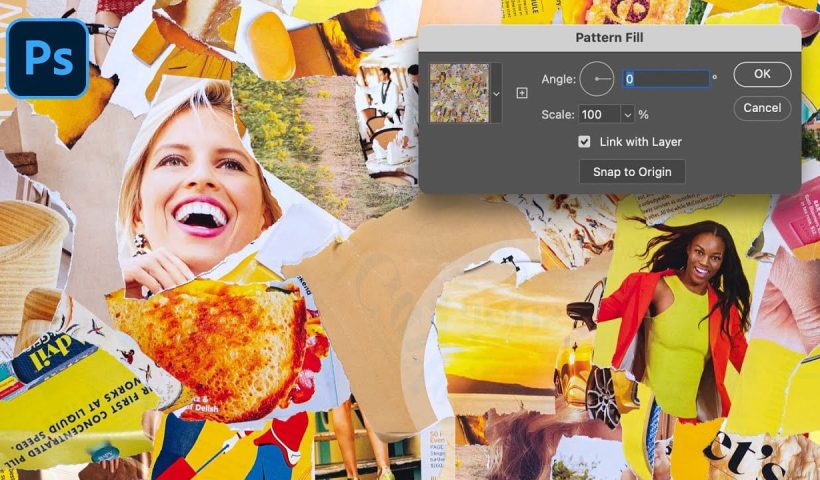
Task: Cancel the Pattern Fill dialog
Action: point(762,108)
